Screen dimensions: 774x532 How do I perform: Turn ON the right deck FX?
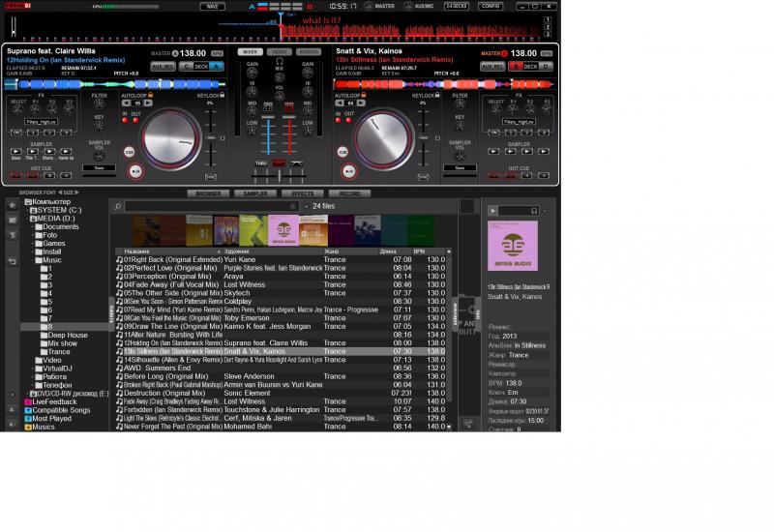(493, 133)
